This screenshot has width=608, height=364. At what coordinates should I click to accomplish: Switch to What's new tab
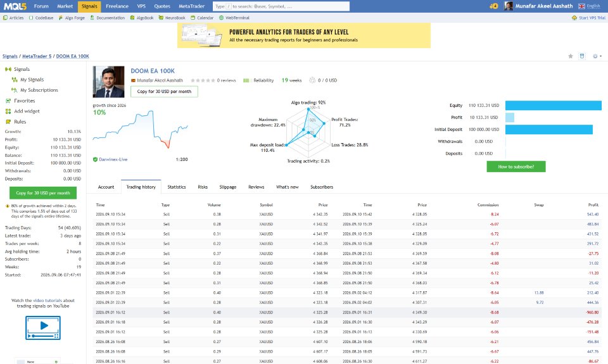click(288, 187)
